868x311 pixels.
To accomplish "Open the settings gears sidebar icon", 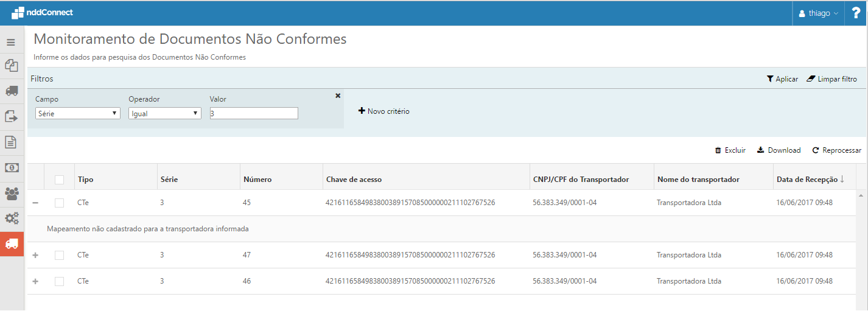I will (11, 218).
